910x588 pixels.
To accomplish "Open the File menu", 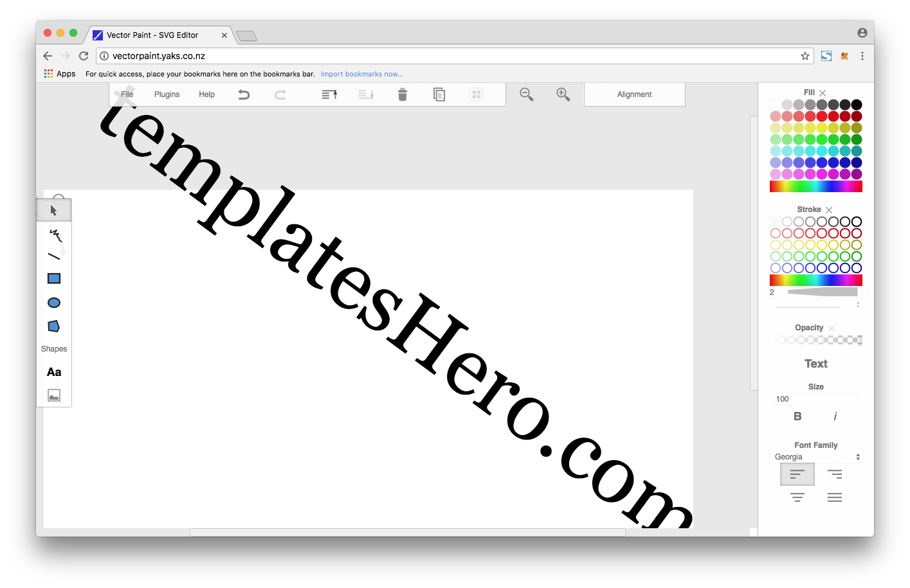I will 127,94.
